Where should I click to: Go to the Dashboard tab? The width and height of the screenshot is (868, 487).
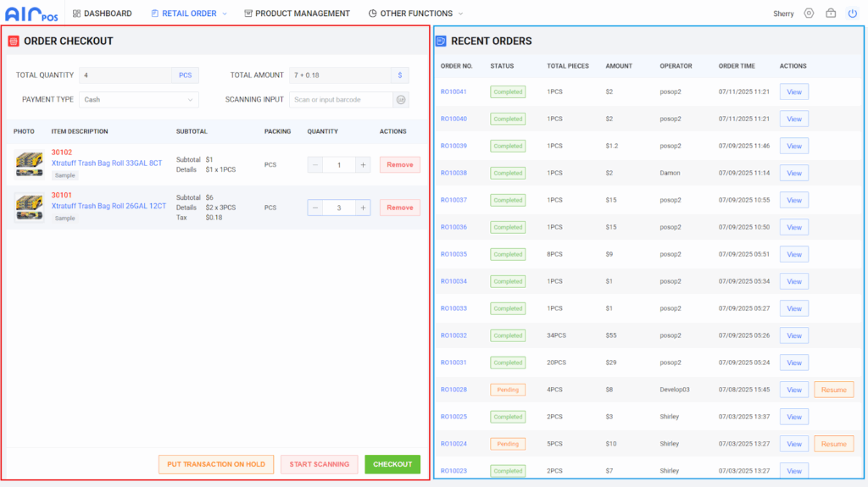(102, 14)
